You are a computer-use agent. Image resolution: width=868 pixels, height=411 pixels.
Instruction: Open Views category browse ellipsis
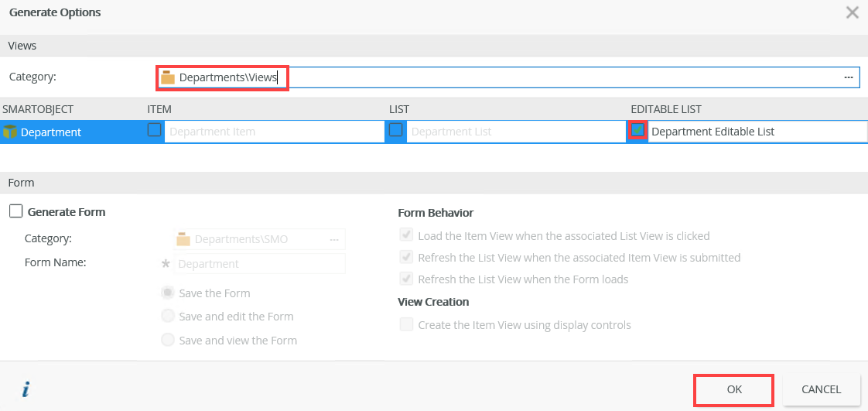(848, 77)
